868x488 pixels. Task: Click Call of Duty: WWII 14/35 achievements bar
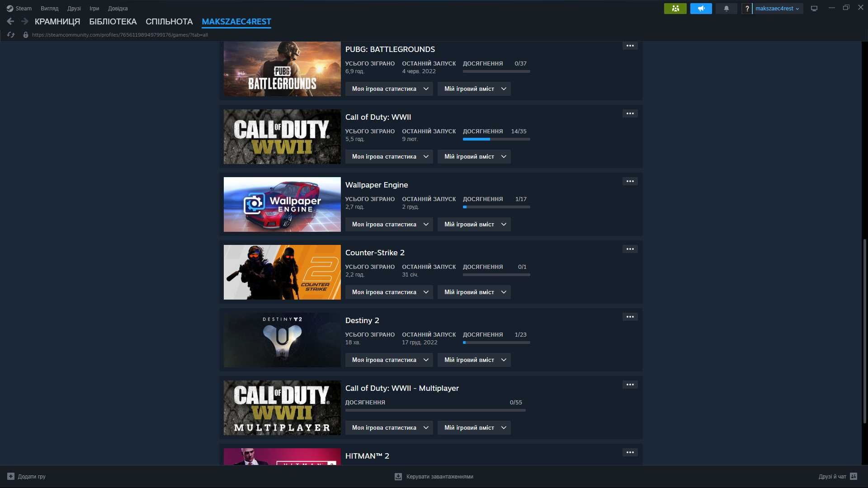pos(496,139)
